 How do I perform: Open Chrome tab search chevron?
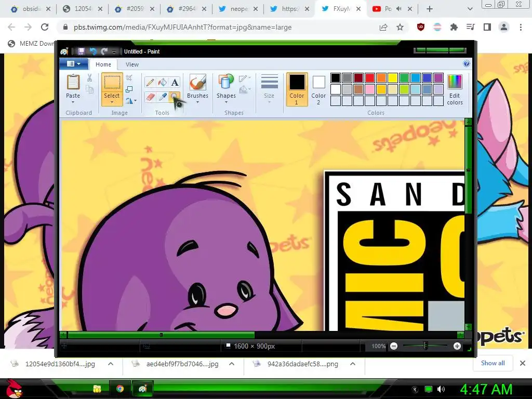[470, 9]
